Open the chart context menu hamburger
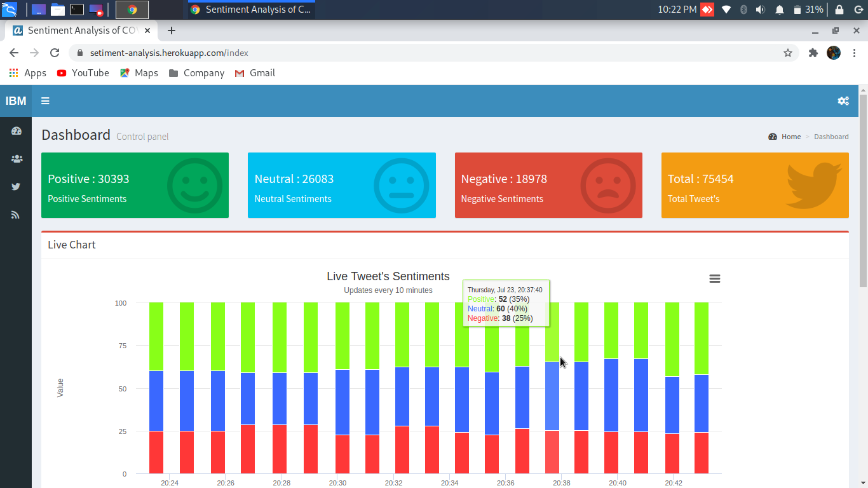The height and width of the screenshot is (488, 868). [715, 279]
